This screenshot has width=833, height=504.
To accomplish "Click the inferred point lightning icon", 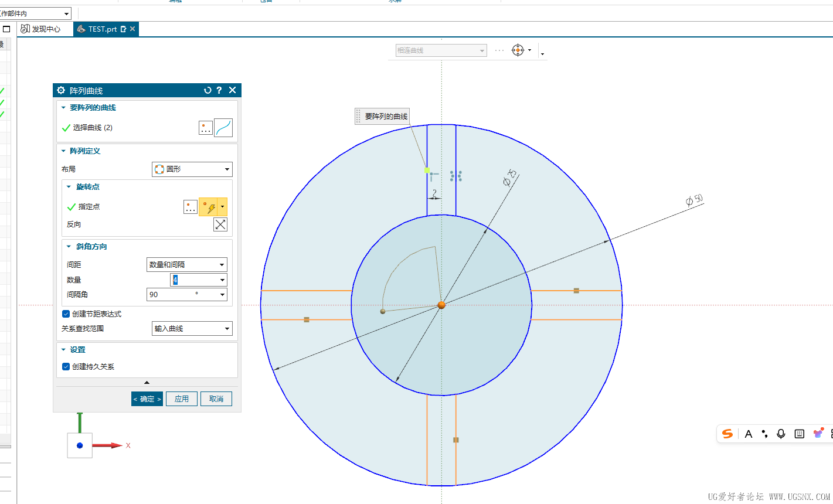I will [x=209, y=207].
